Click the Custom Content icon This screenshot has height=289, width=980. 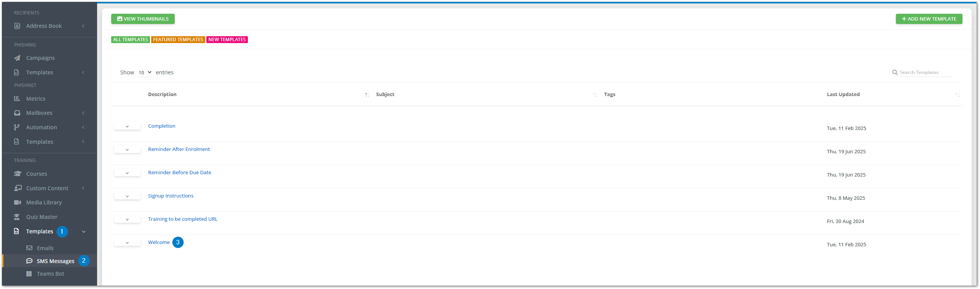18,188
